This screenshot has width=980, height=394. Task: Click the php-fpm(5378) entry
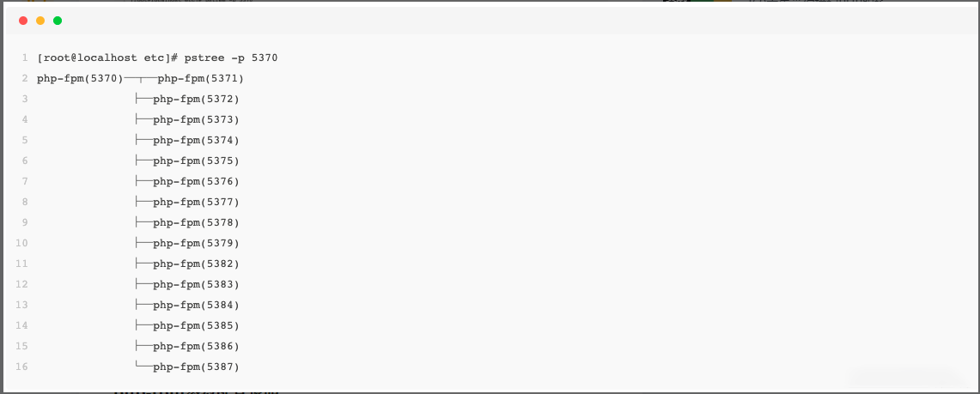[196, 223]
